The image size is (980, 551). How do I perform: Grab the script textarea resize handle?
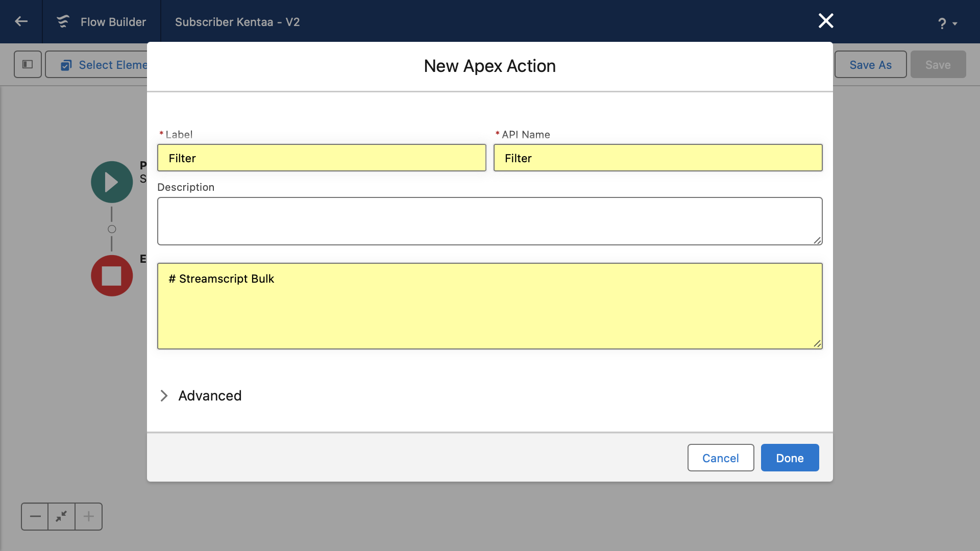(x=817, y=343)
